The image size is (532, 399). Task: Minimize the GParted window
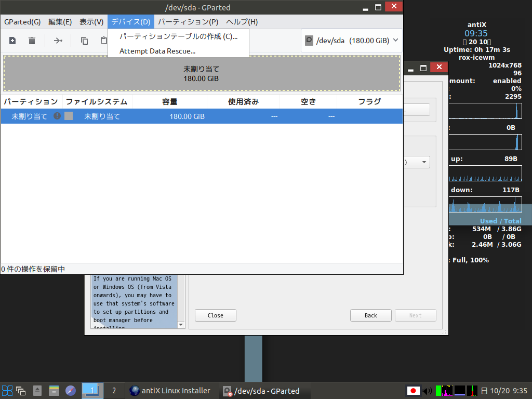tap(365, 7)
